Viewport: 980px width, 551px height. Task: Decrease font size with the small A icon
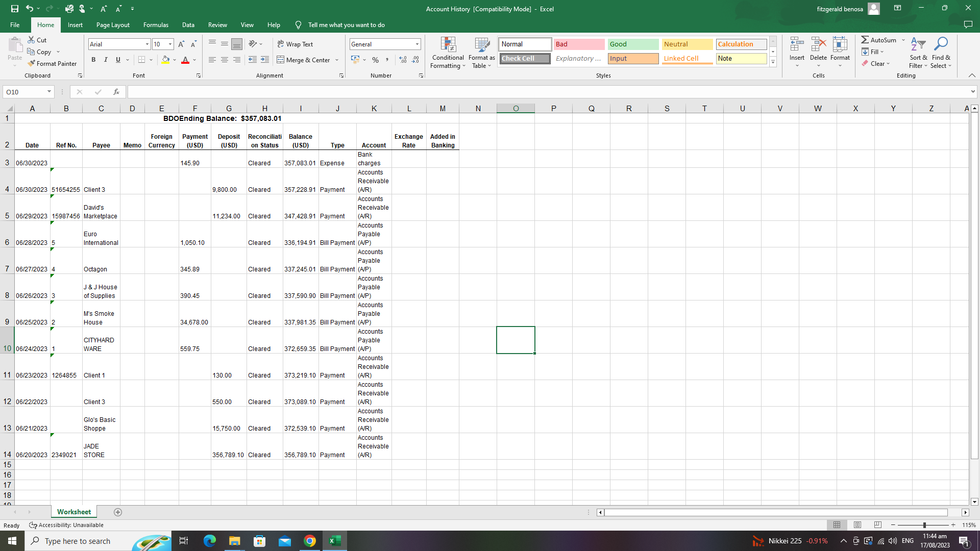[x=193, y=44]
